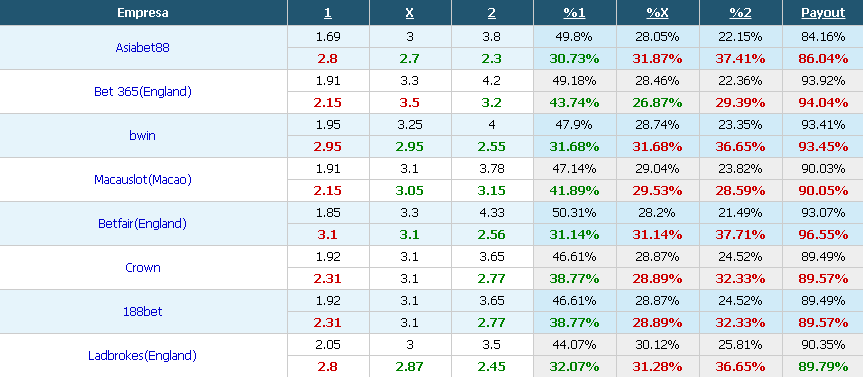Screen dimensions: 863x377
Task: Open the Ladbrokes(England) link
Action: pyautogui.click(x=143, y=356)
